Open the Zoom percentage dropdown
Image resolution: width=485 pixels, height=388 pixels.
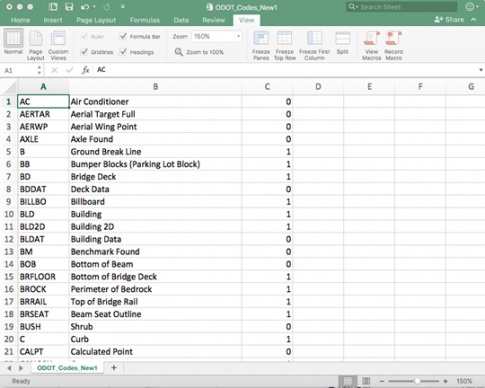pyautogui.click(x=238, y=36)
